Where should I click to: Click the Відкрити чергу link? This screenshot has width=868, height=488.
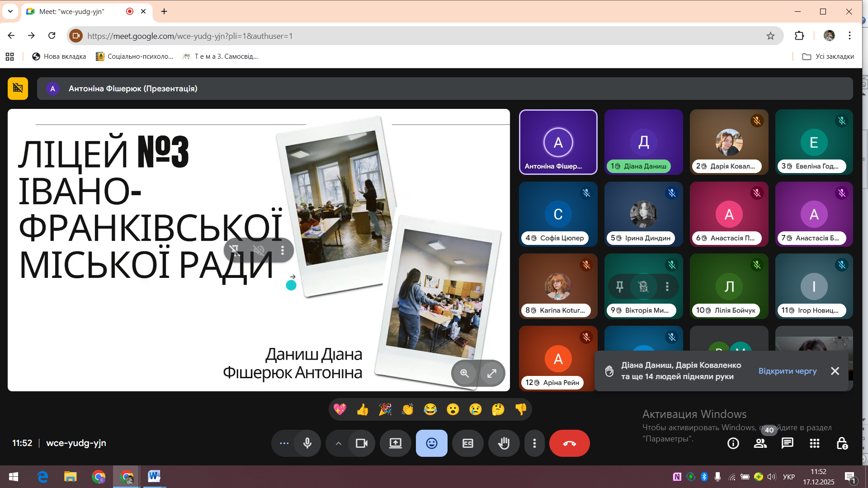click(788, 371)
